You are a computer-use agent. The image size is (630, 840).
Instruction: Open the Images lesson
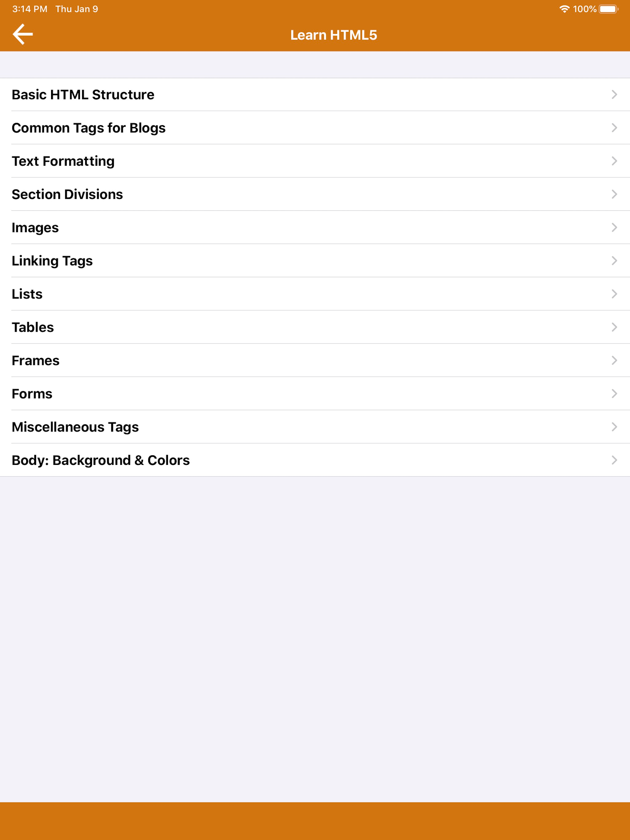pos(315,228)
